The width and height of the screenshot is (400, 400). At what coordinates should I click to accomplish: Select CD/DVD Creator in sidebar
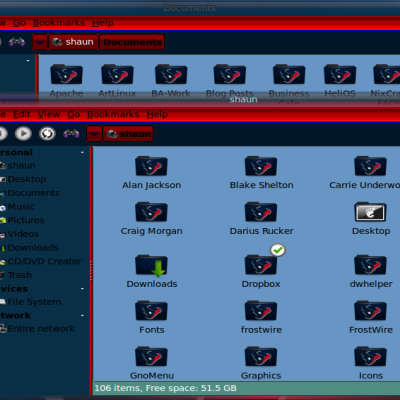coord(41,261)
